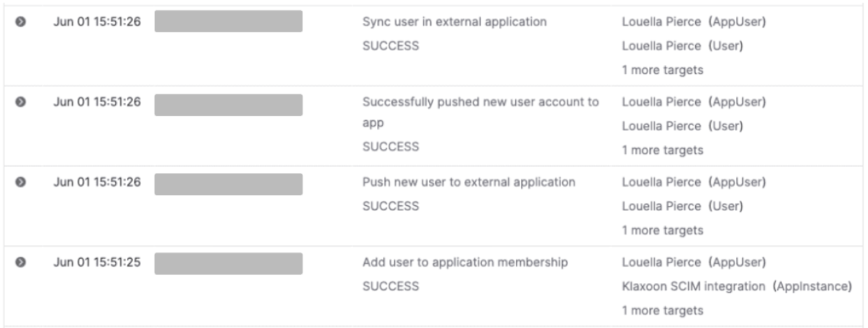Viewport: 868px width, 328px height.
Task: Click the redacted actor field in the Sync user row
Action: coord(228,21)
